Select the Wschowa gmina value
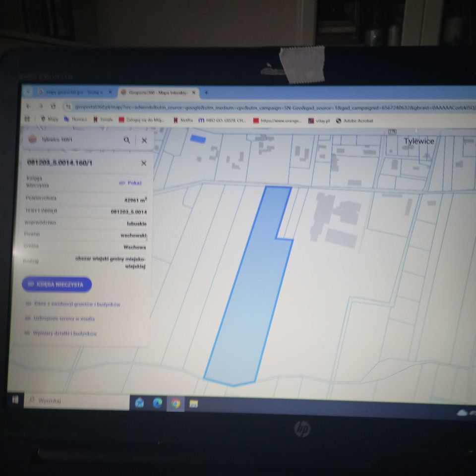 click(x=135, y=247)
